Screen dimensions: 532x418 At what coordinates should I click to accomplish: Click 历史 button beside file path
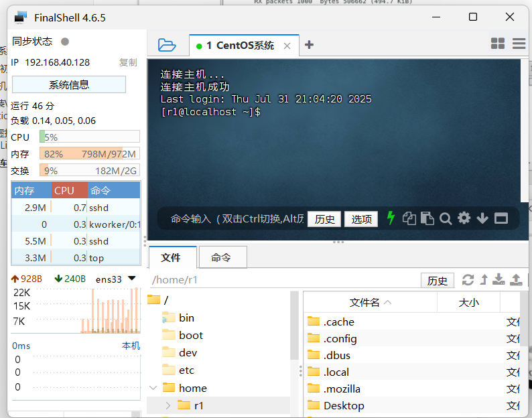tap(438, 281)
